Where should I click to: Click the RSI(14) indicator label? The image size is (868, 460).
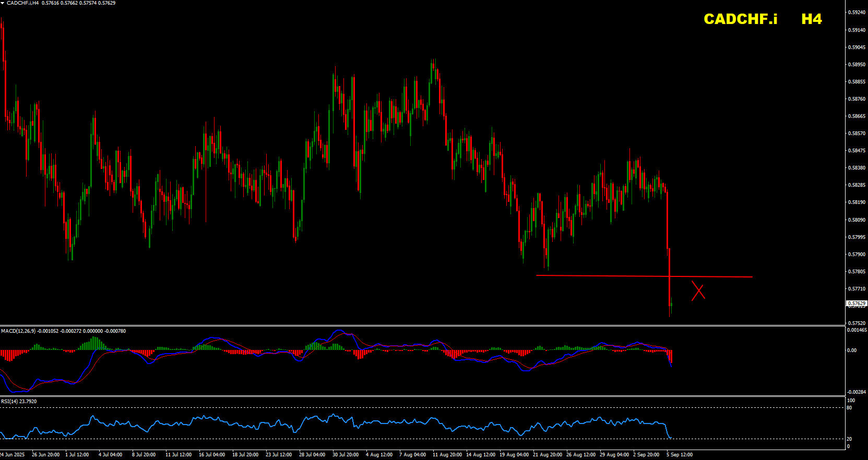coord(10,402)
